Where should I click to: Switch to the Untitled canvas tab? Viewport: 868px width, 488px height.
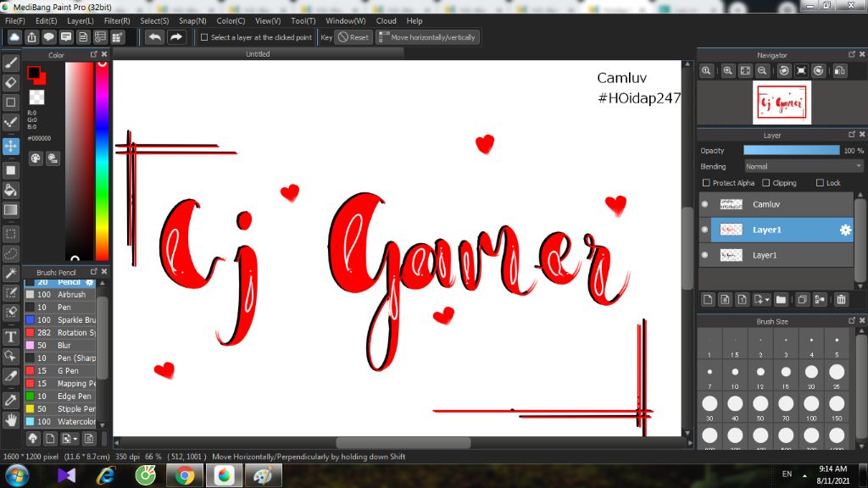[x=258, y=54]
